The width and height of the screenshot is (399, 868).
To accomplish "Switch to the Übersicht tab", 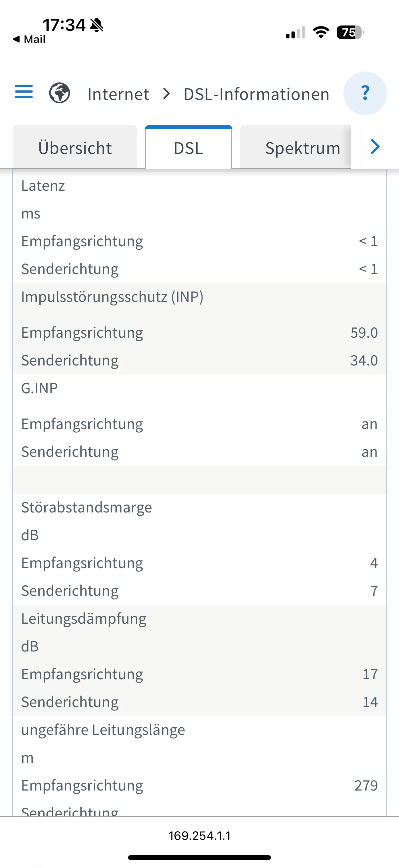I will coord(75,148).
